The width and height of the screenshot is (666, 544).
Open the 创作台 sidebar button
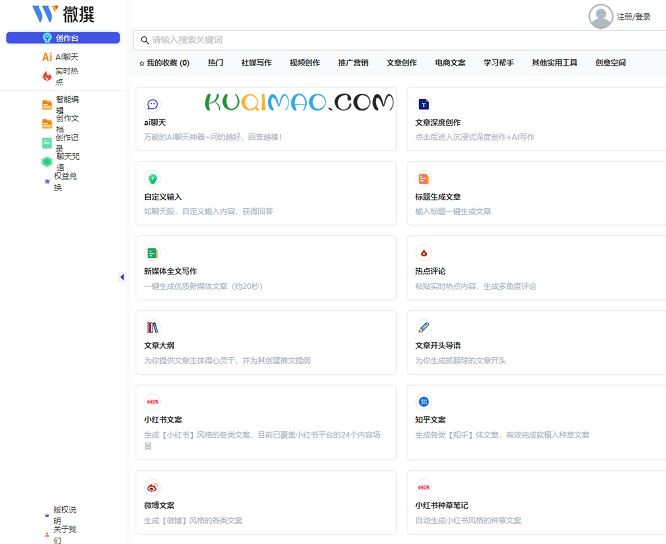click(63, 38)
